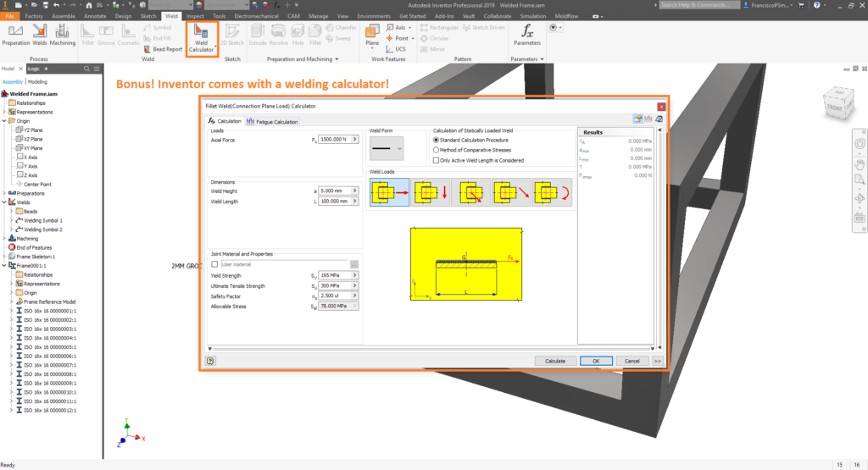868x470 pixels.
Task: Open the Bead Report tool
Action: click(x=163, y=49)
